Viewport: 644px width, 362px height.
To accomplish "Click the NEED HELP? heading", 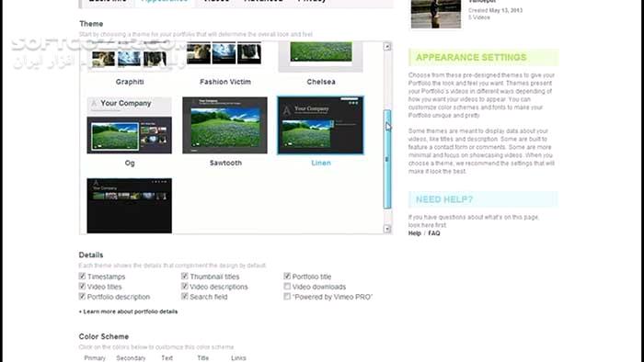I will 444,199.
